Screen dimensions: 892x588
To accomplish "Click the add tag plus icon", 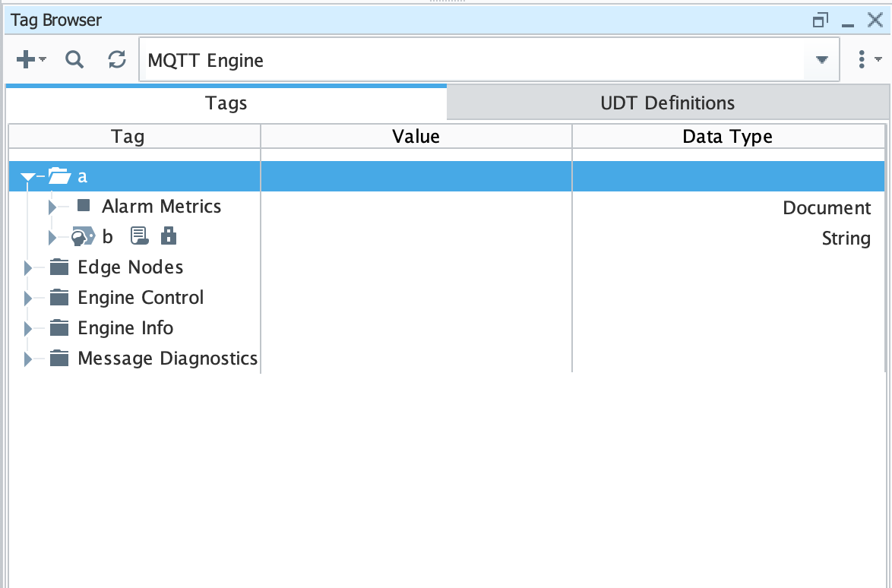I will [x=26, y=60].
